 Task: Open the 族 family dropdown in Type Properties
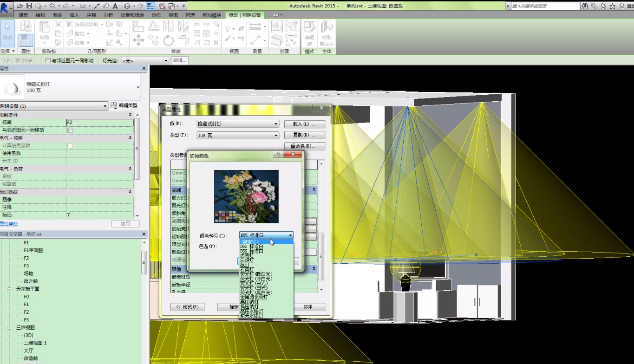click(238, 124)
